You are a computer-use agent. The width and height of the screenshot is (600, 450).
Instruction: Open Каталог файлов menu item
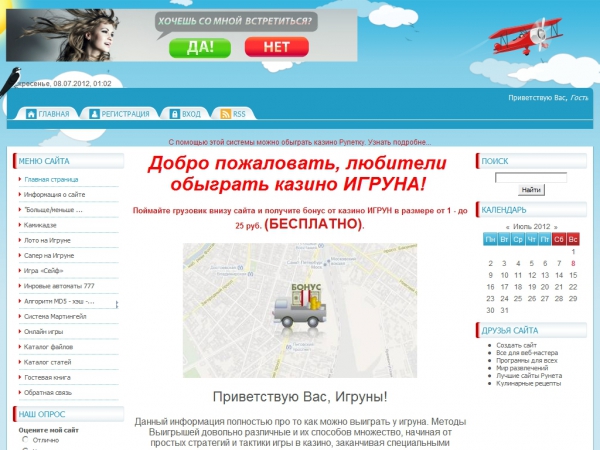pos(48,347)
